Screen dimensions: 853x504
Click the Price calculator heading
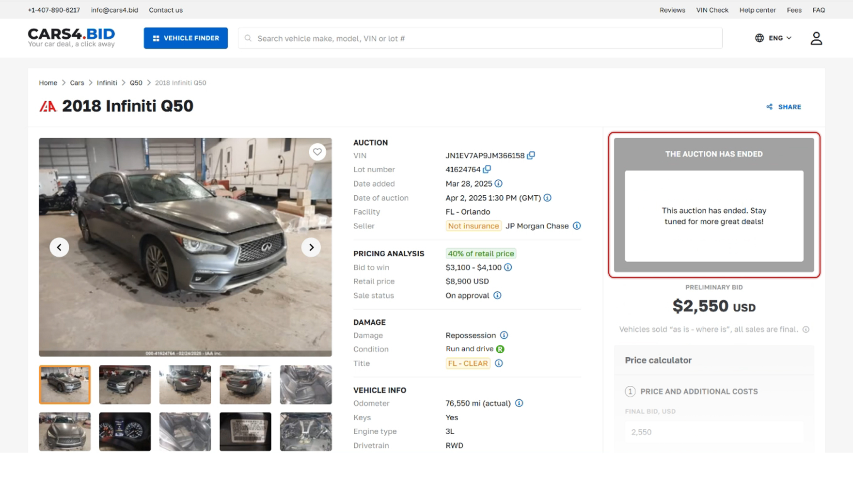[x=658, y=361]
